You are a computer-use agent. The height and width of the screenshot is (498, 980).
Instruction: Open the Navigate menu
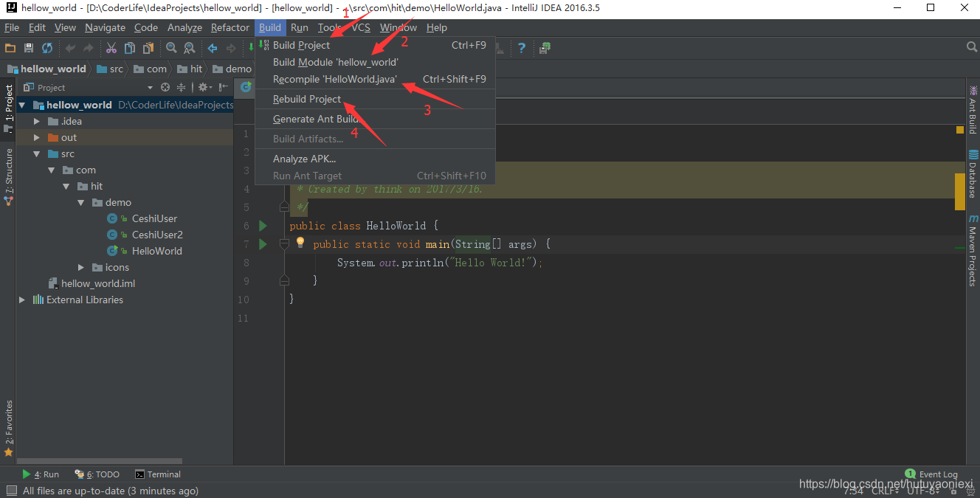[x=105, y=27]
